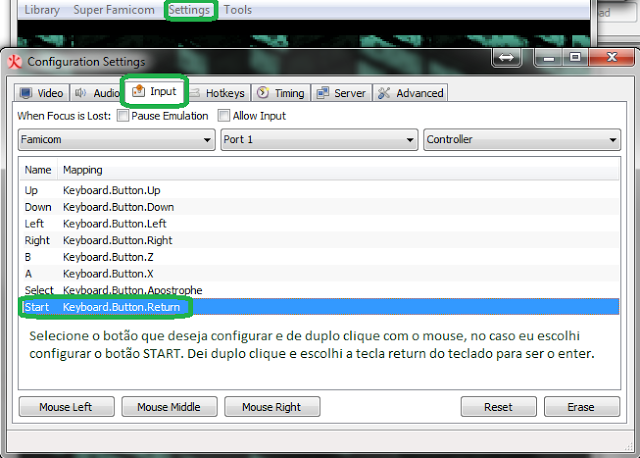Click the Input tab controller icon
The image size is (640, 458).
(x=139, y=92)
